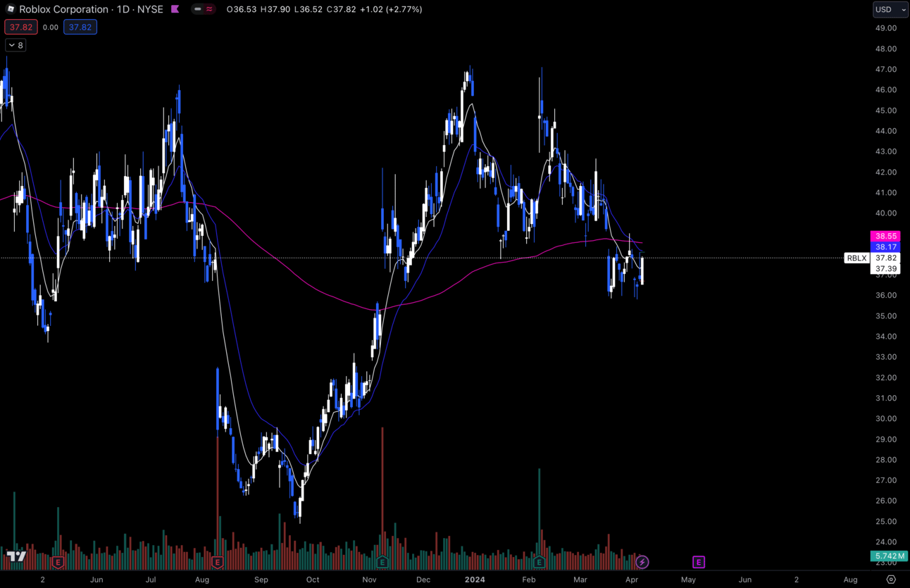Click the +1.02 (+2.77%) change value

coord(391,9)
